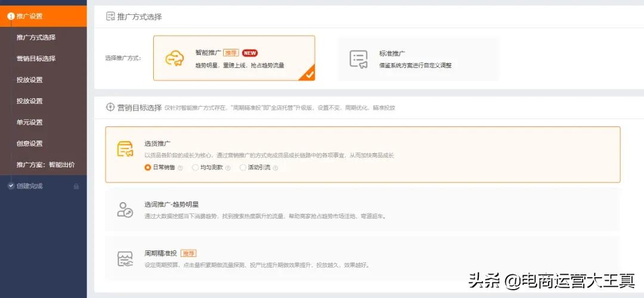Click the check icon before 创建完成
Image resolution: width=644 pixels, height=298 pixels.
pos(11,186)
